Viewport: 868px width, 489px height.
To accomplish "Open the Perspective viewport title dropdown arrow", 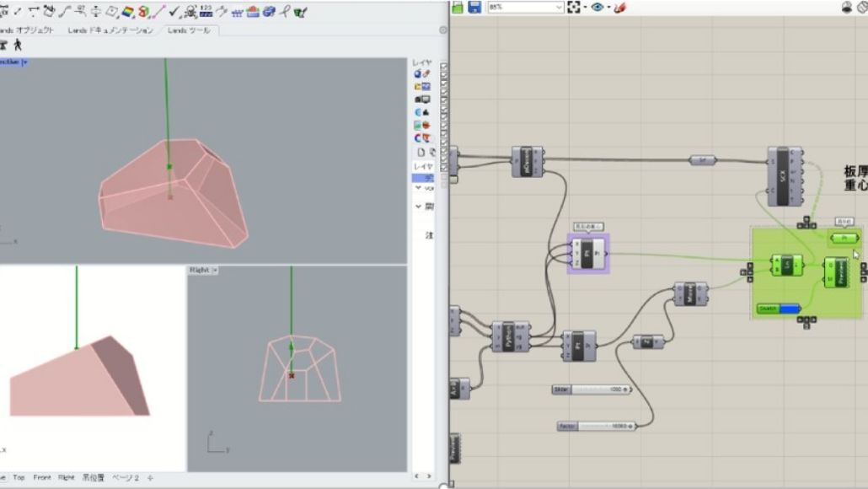I will click(25, 62).
